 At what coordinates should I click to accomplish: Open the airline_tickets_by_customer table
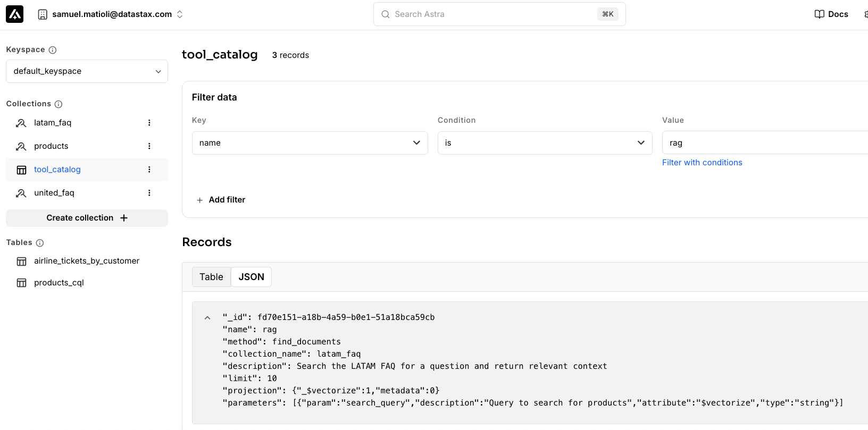click(86, 261)
